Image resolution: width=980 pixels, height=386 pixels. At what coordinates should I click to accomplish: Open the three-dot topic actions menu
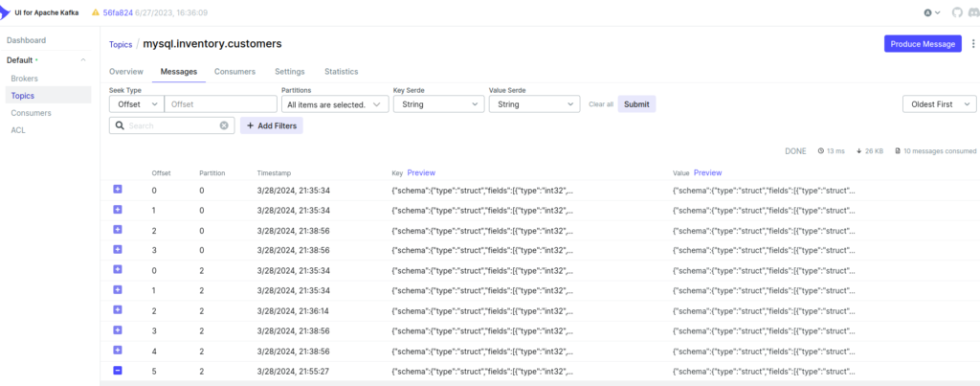click(972, 44)
